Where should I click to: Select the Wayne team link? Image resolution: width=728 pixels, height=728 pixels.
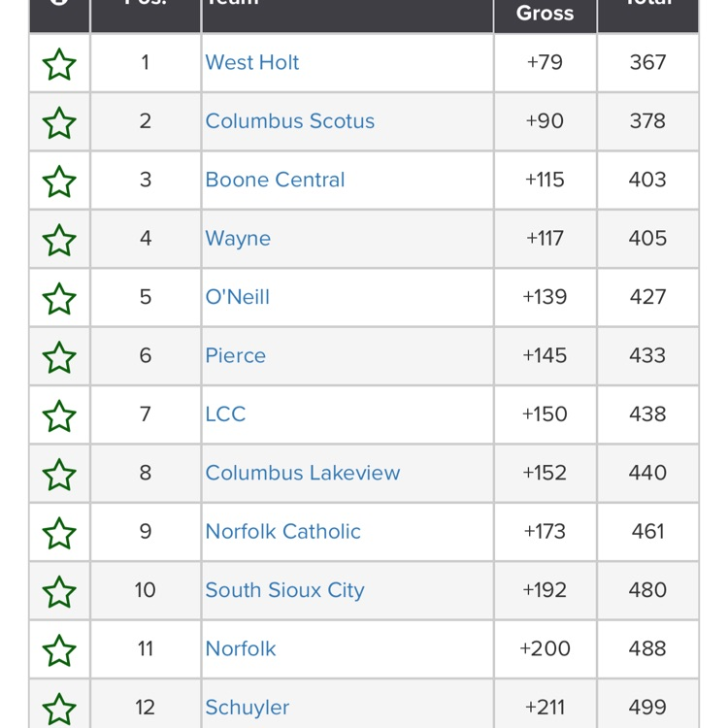[238, 239]
